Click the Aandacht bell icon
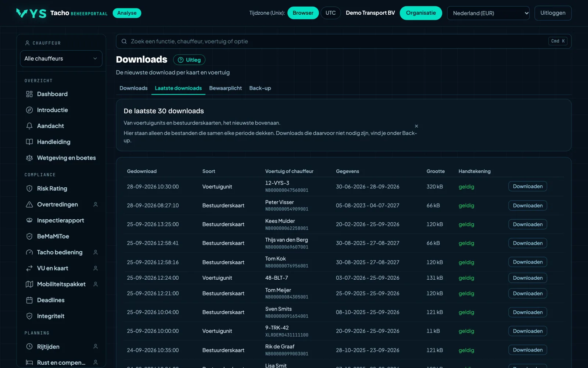The image size is (588, 368). (x=29, y=126)
